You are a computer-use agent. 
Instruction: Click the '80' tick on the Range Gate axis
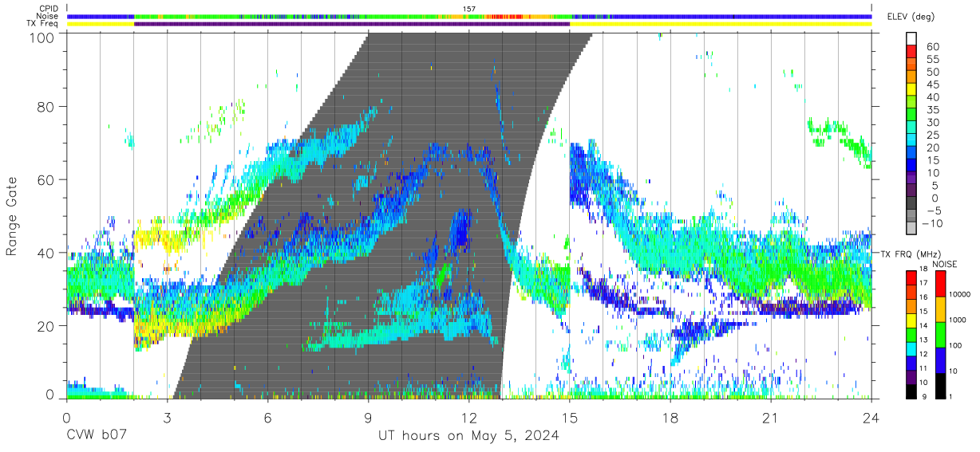click(48, 106)
